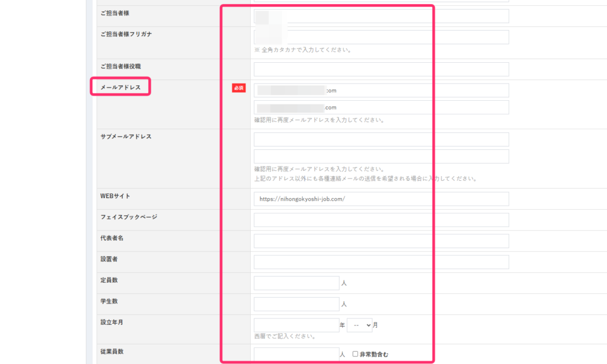The height and width of the screenshot is (364, 607).
Task: Click the 従業員数 input field
Action: (296, 355)
